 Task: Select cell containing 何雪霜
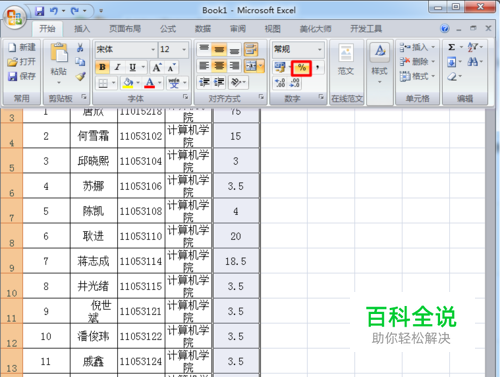(x=94, y=136)
